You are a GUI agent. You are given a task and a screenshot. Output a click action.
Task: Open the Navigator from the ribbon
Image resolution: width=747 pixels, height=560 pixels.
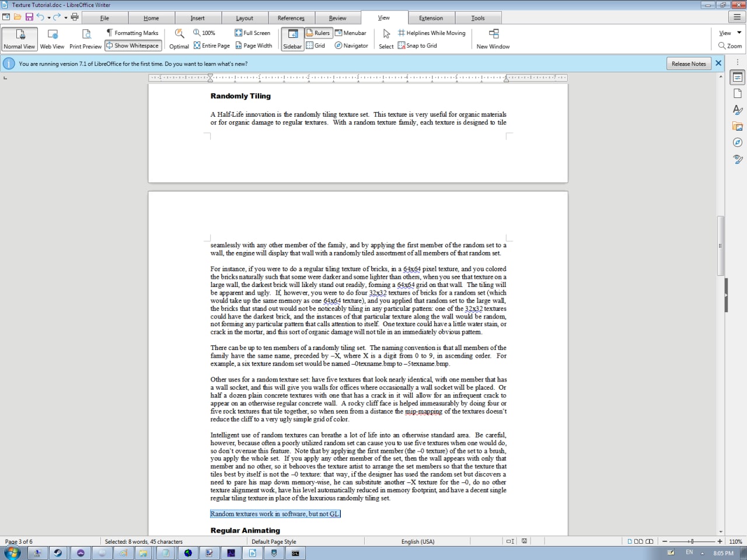351,45
